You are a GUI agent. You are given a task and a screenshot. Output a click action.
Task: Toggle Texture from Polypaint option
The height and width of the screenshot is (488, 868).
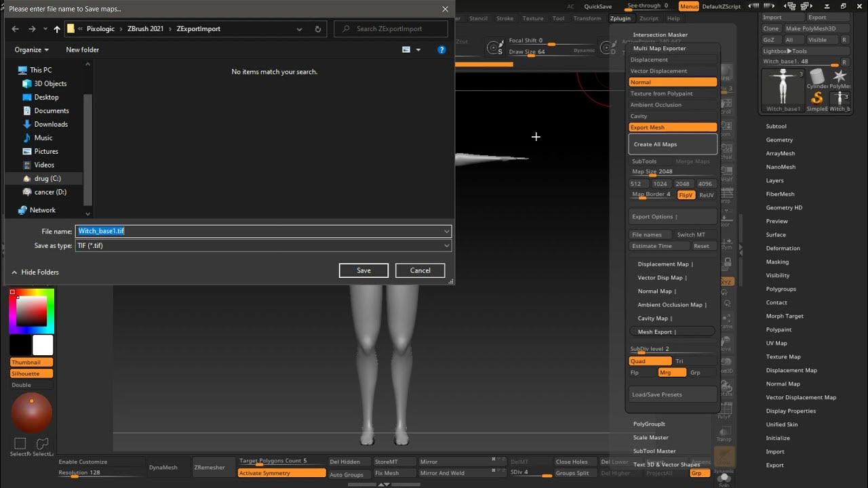(673, 94)
